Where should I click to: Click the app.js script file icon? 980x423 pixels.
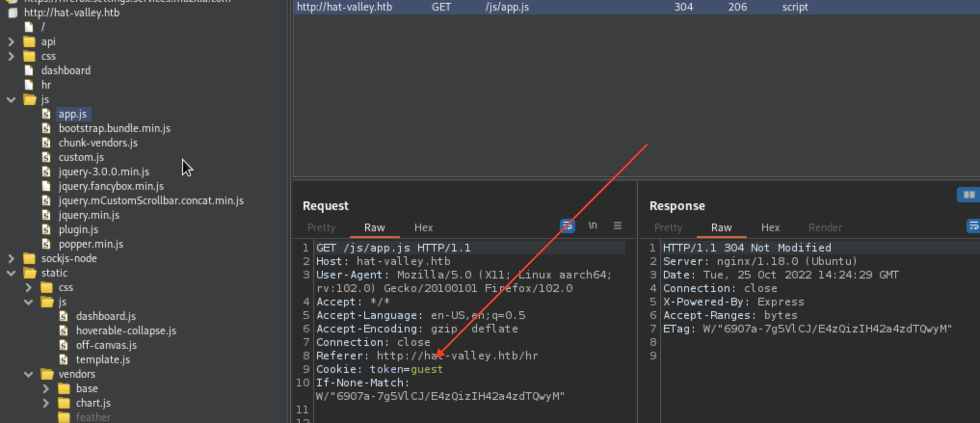46,114
